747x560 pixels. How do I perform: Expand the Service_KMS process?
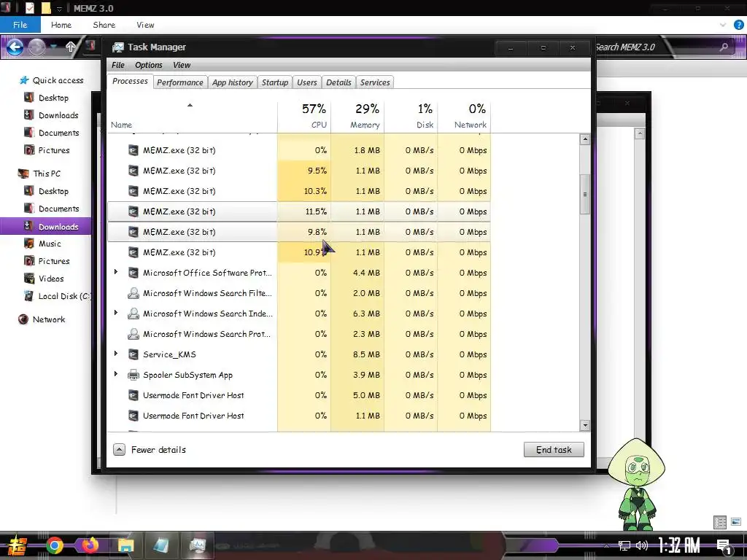pos(116,354)
